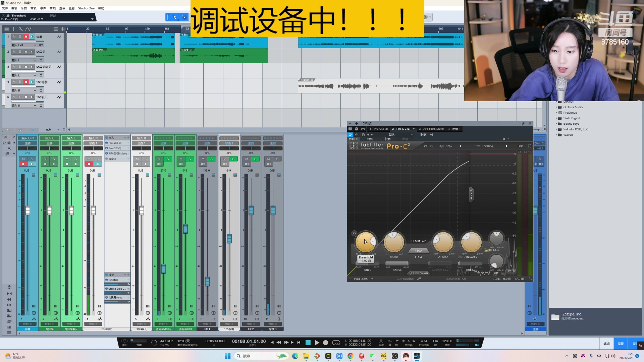
Task: Open the track inspector info icon
Action: [13, 29]
